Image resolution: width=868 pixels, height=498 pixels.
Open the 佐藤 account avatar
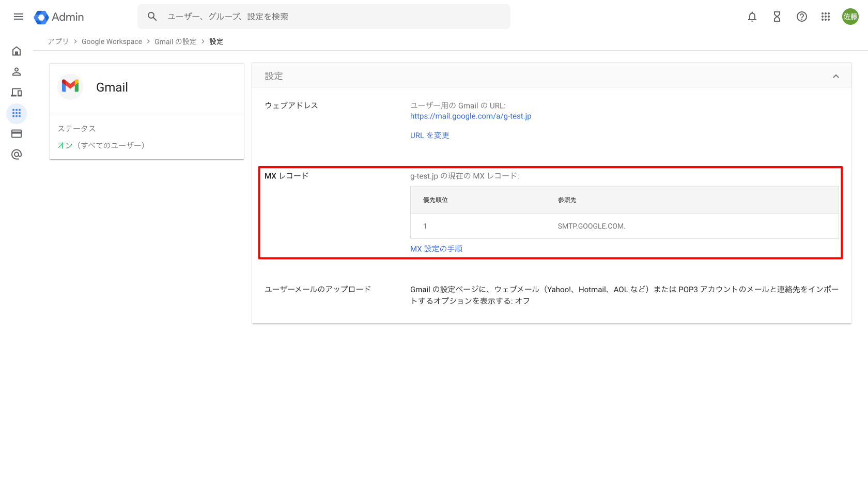[850, 17]
